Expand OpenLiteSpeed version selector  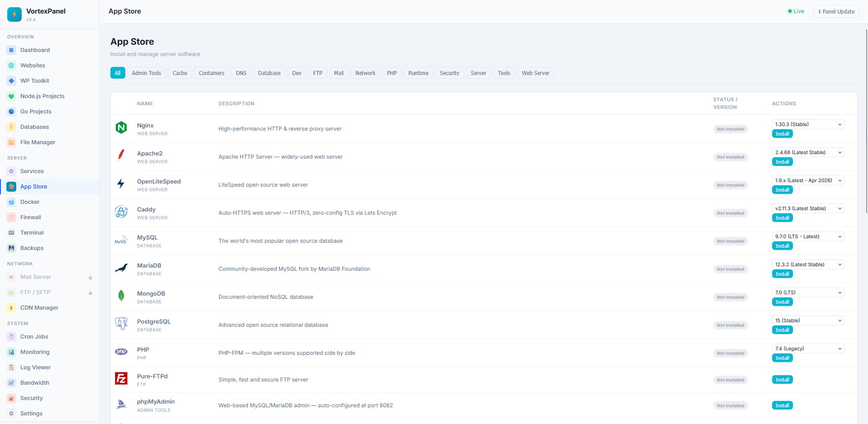(x=808, y=180)
